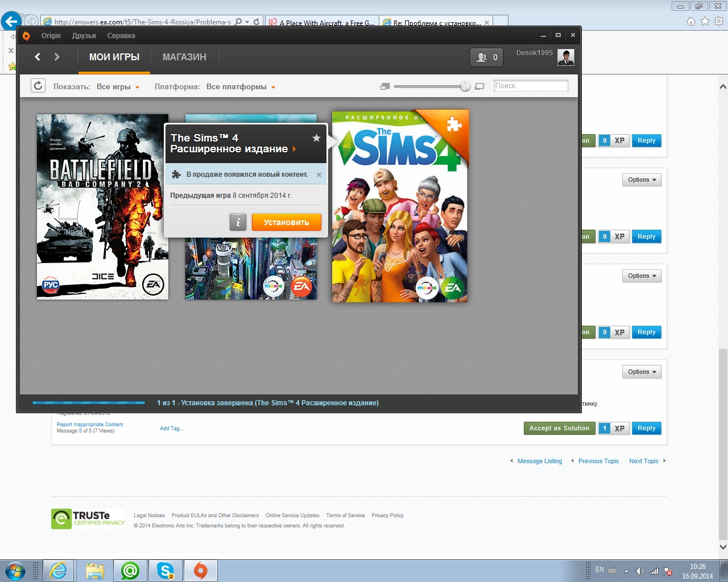Go to Previous Topic link
728x582 pixels.
coord(598,461)
